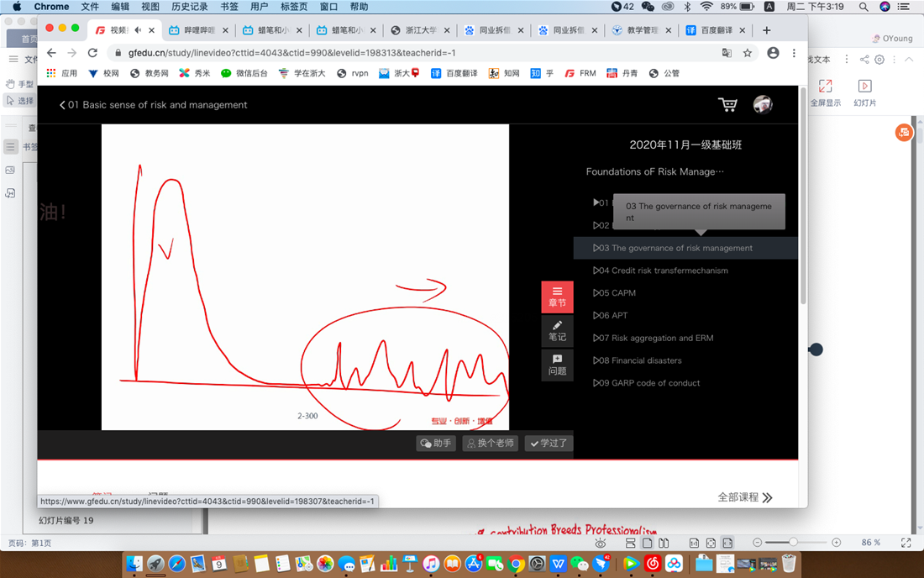
Task: Click the fit width icon in WPS status bar
Action: point(727,543)
